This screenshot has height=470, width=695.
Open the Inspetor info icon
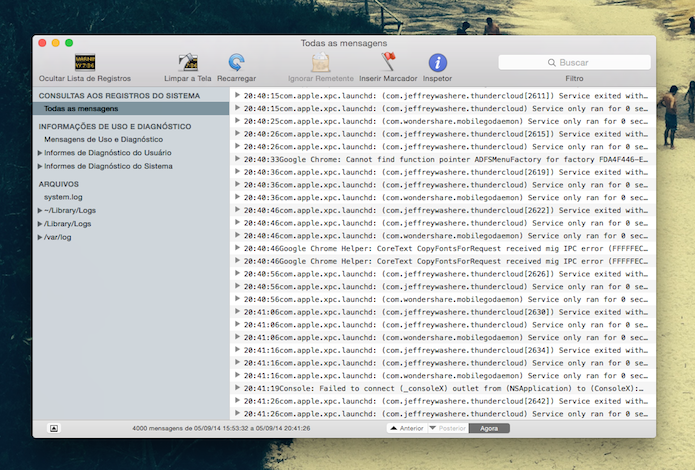tap(437, 63)
